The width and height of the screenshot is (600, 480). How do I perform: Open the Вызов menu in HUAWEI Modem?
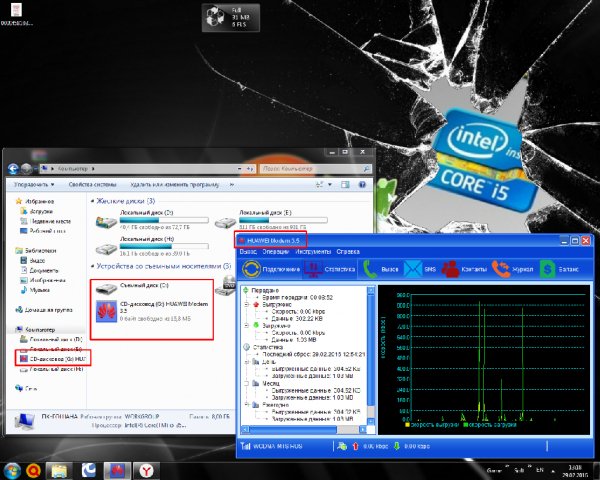248,251
